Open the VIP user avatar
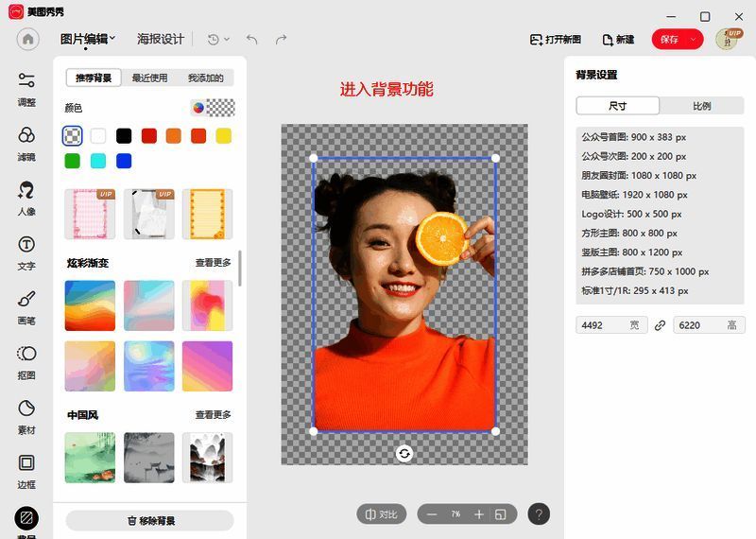 (728, 40)
